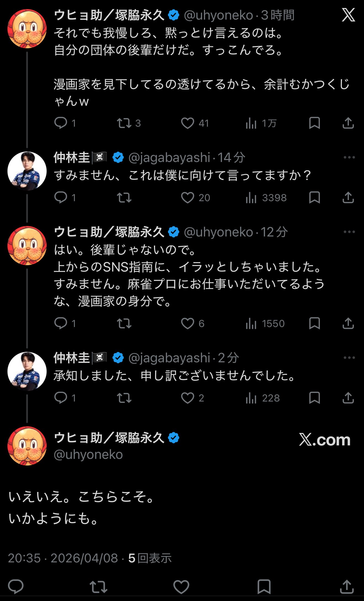Click the X.com logo beside main tweet

click(x=325, y=440)
